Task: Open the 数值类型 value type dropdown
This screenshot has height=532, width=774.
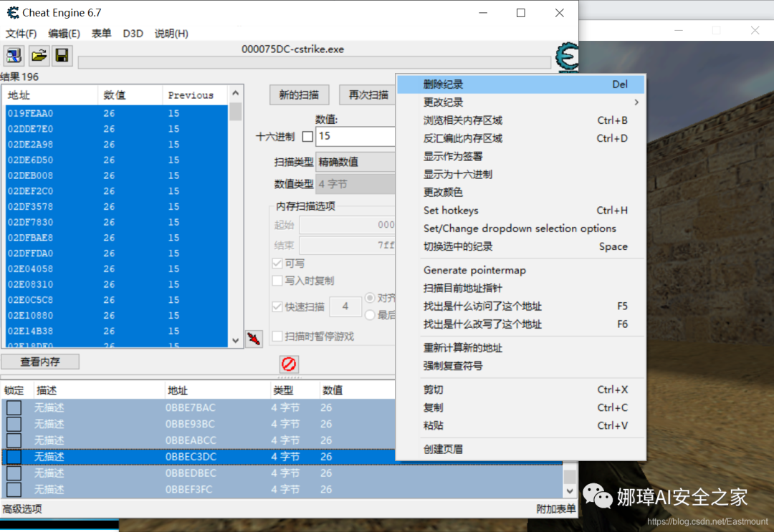Action: click(x=355, y=184)
